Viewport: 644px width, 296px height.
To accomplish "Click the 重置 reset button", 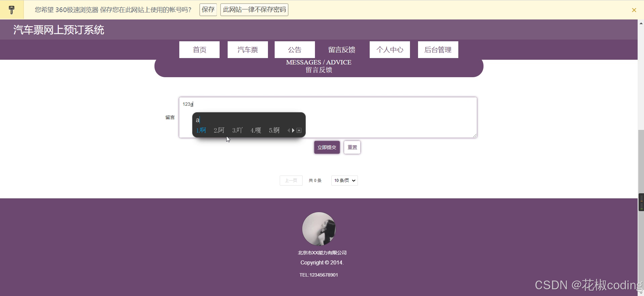I will [x=352, y=147].
